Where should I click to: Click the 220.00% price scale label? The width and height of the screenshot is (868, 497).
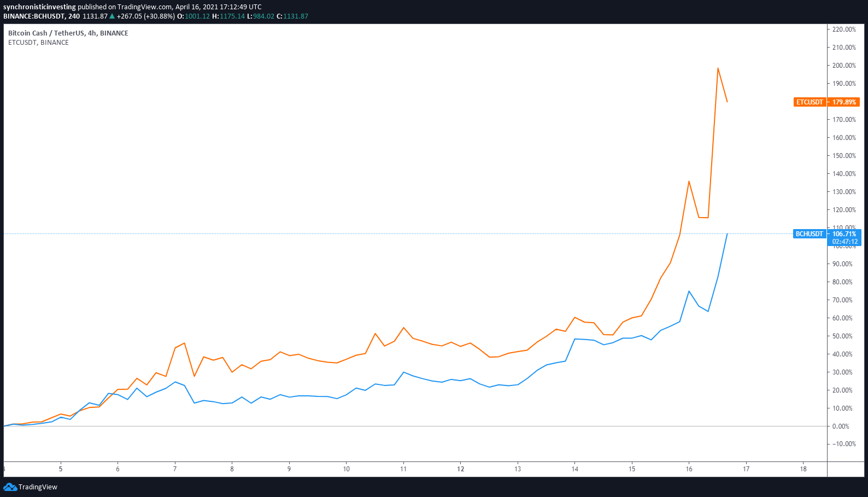(x=844, y=30)
